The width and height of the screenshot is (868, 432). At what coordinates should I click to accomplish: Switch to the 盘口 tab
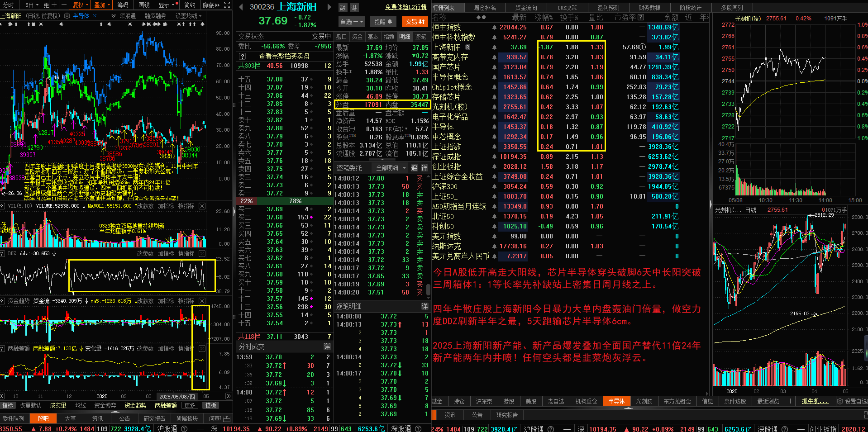341,37
